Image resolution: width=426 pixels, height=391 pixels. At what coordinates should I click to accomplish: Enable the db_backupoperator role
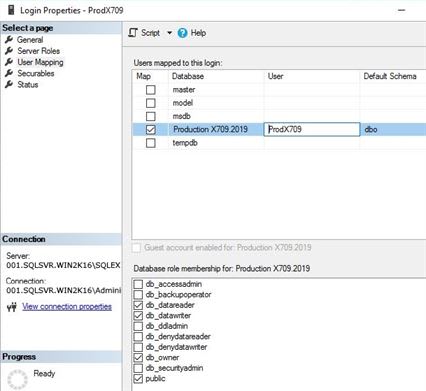coord(138,295)
